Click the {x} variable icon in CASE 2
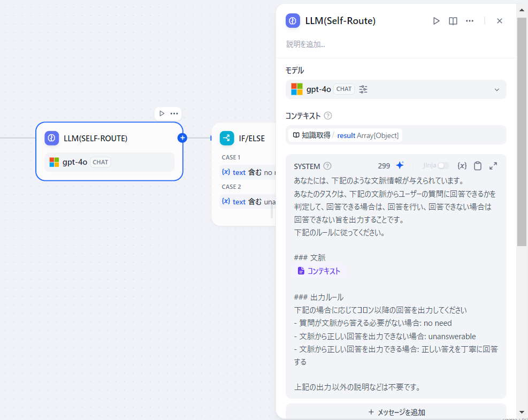 click(226, 201)
